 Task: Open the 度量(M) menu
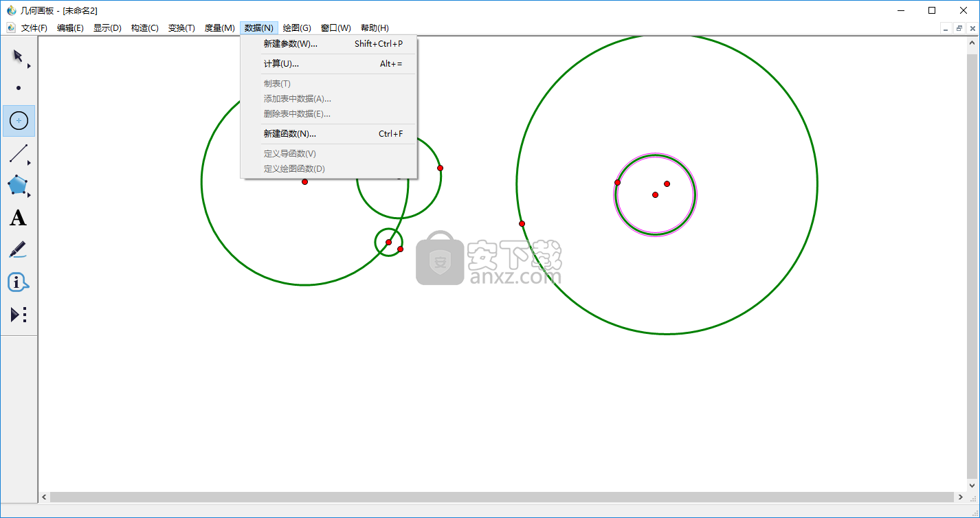click(219, 28)
